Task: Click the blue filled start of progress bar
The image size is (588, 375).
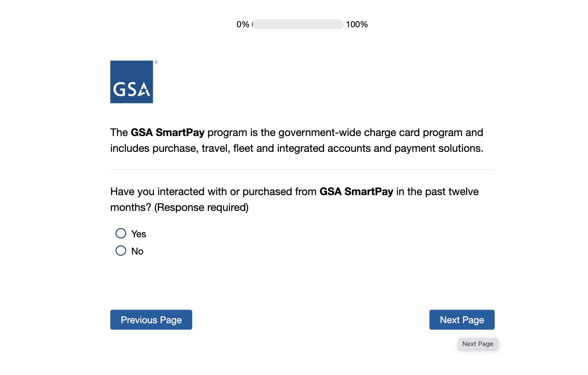Action: pos(253,24)
